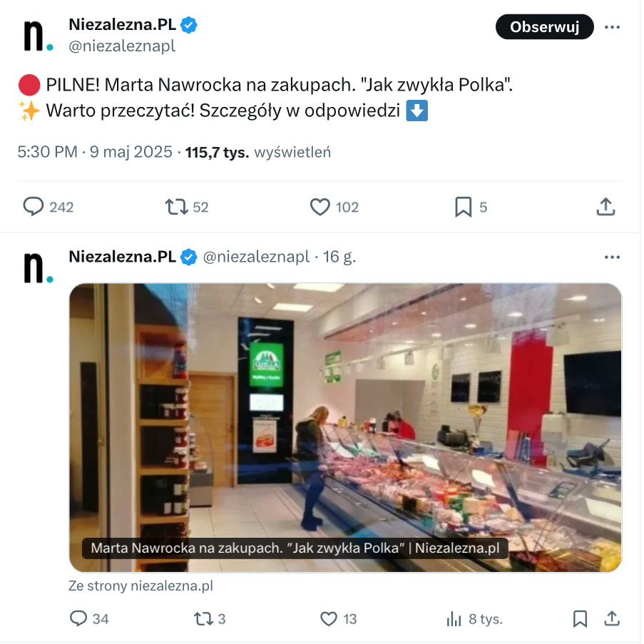Bookmark the reply tweet
Image resolution: width=644 pixels, height=644 pixels.
click(x=580, y=618)
